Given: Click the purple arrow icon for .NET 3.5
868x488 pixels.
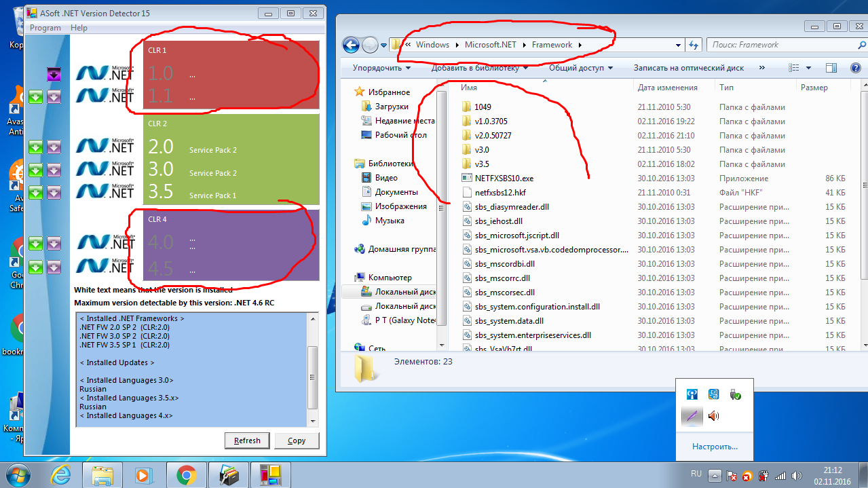Looking at the screenshot, I should pyautogui.click(x=54, y=193).
